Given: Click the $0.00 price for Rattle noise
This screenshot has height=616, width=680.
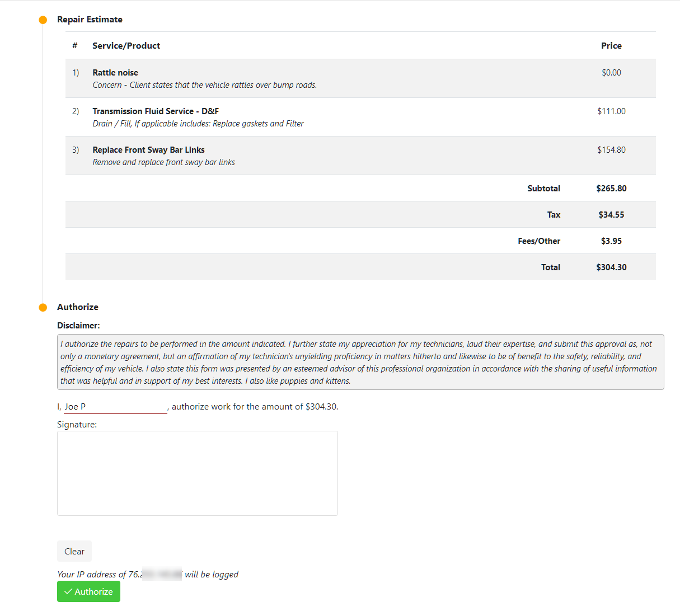Looking at the screenshot, I should pos(611,73).
